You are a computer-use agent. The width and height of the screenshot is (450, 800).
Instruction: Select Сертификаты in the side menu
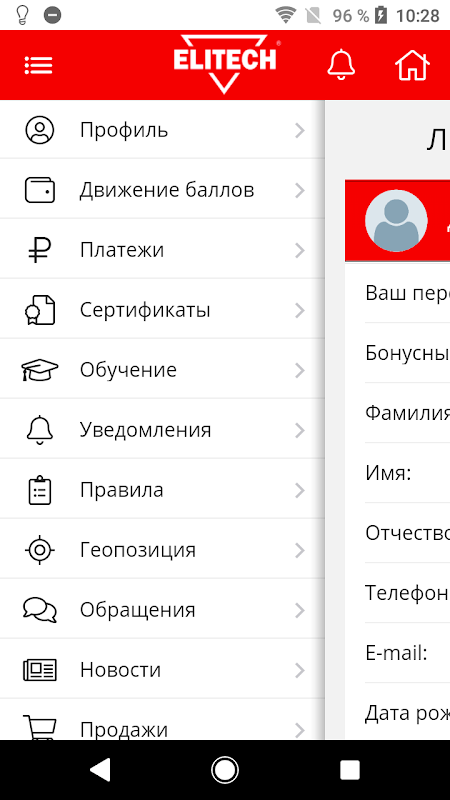(x=162, y=310)
